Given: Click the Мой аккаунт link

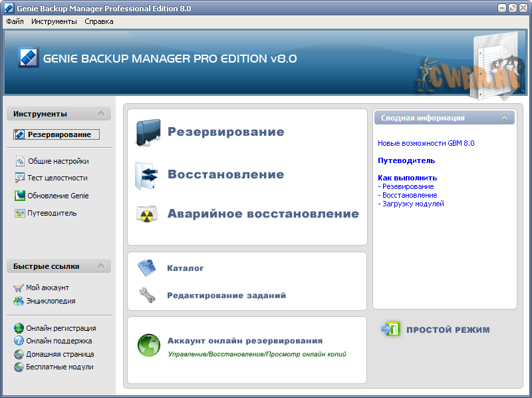Looking at the screenshot, I should tap(47, 288).
